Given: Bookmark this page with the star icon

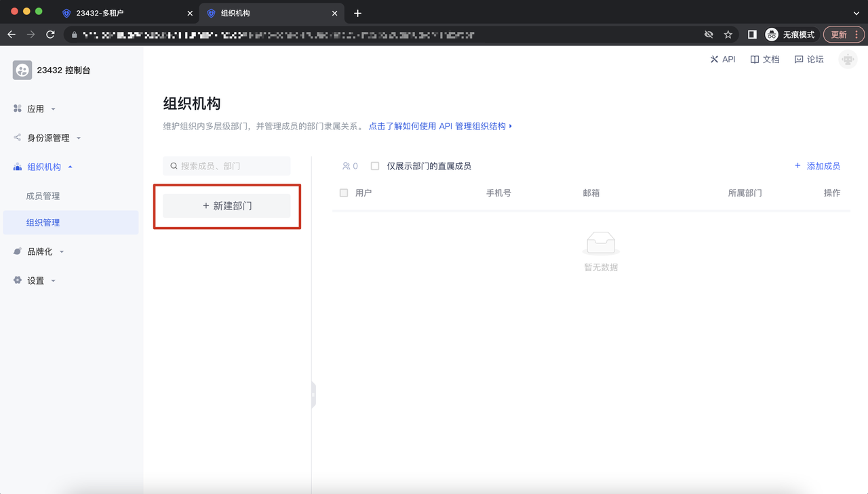Looking at the screenshot, I should pos(728,35).
